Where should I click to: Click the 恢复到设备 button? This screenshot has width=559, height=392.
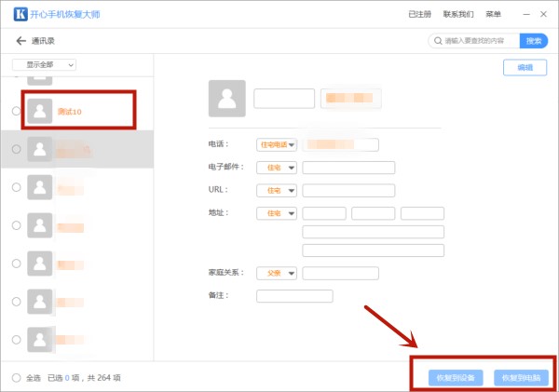tap(456, 378)
